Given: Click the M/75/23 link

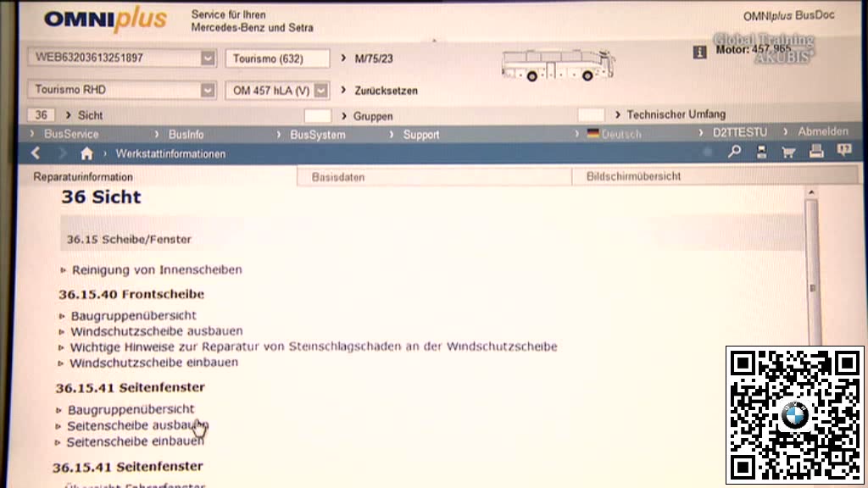Looking at the screenshot, I should 374,58.
